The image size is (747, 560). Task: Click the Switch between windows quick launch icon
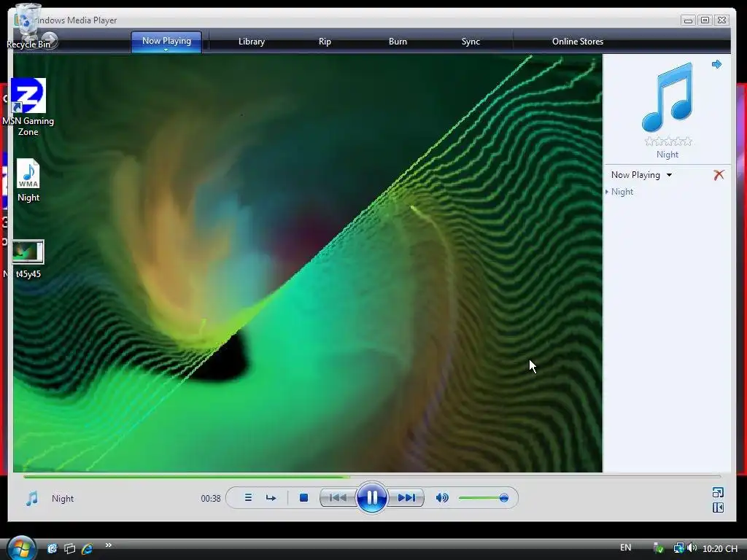pyautogui.click(x=69, y=548)
